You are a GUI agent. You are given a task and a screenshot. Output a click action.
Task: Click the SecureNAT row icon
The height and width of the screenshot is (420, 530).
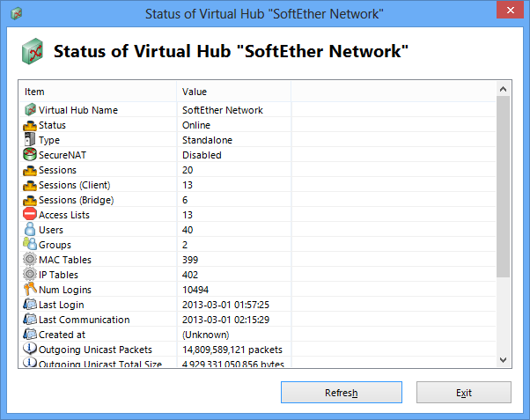(x=30, y=155)
